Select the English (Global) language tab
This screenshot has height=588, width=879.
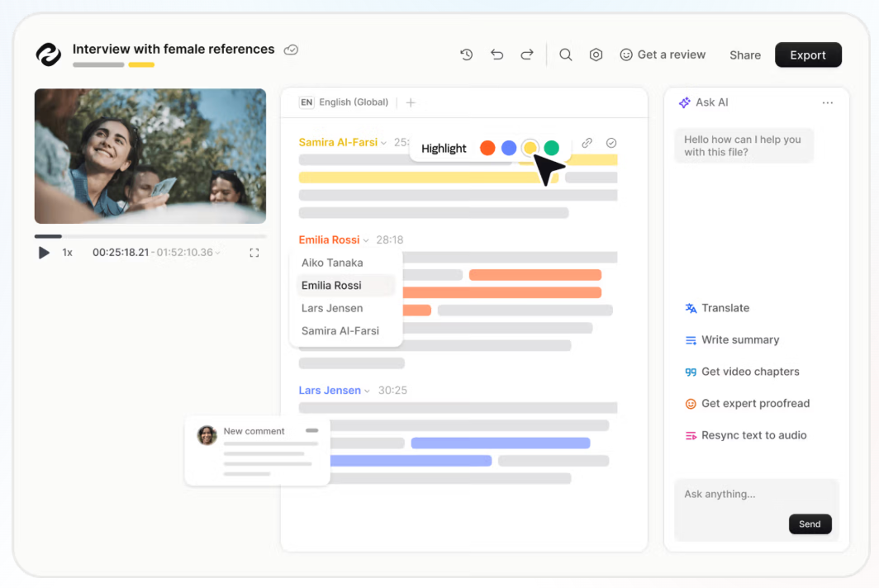(344, 102)
